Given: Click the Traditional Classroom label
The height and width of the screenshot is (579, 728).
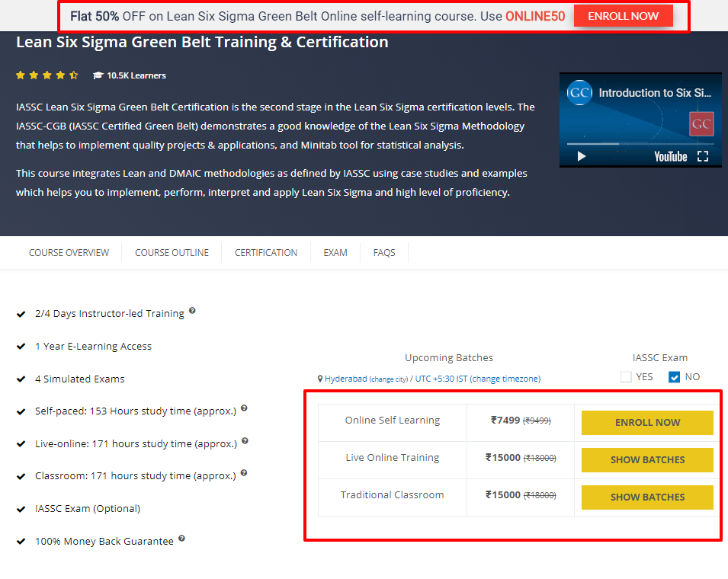Looking at the screenshot, I should [393, 494].
